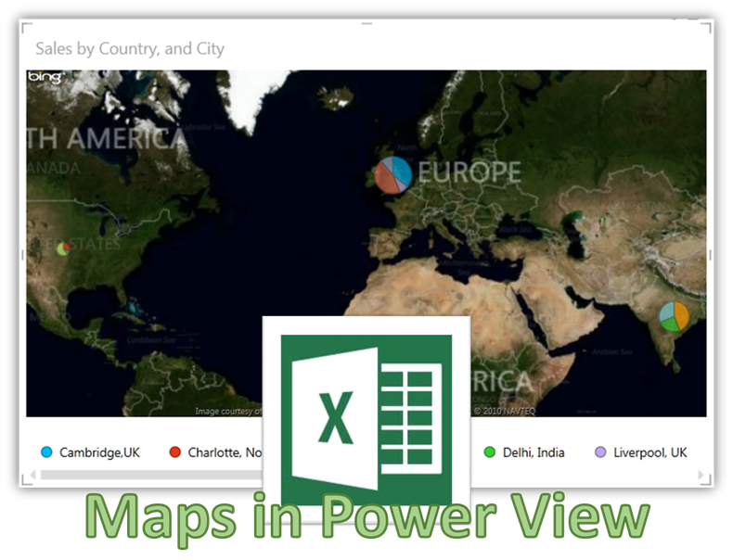Click the Charlotte legend label
The width and height of the screenshot is (733, 560).
[225, 452]
